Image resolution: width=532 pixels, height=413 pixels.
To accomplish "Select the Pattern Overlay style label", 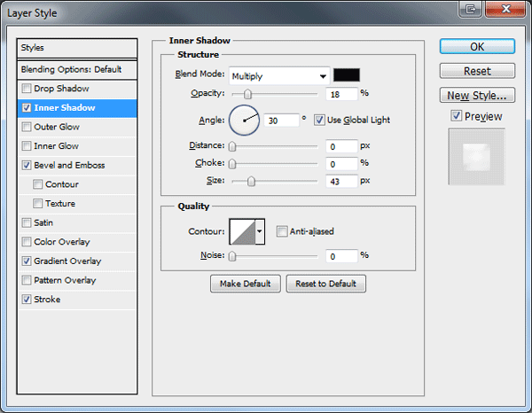I will 65,280.
